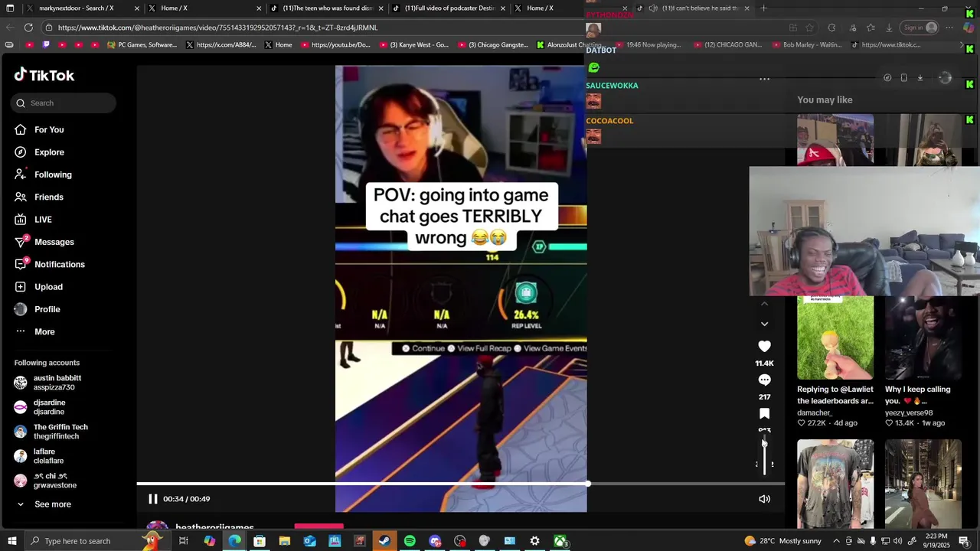Open Xbox app from the taskbar

point(560,541)
